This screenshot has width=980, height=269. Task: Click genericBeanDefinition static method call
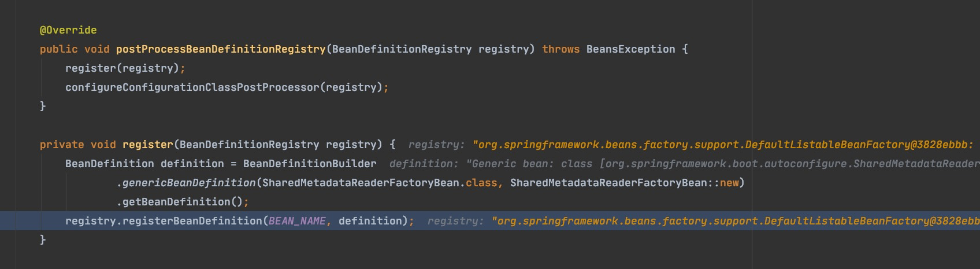[x=189, y=183]
